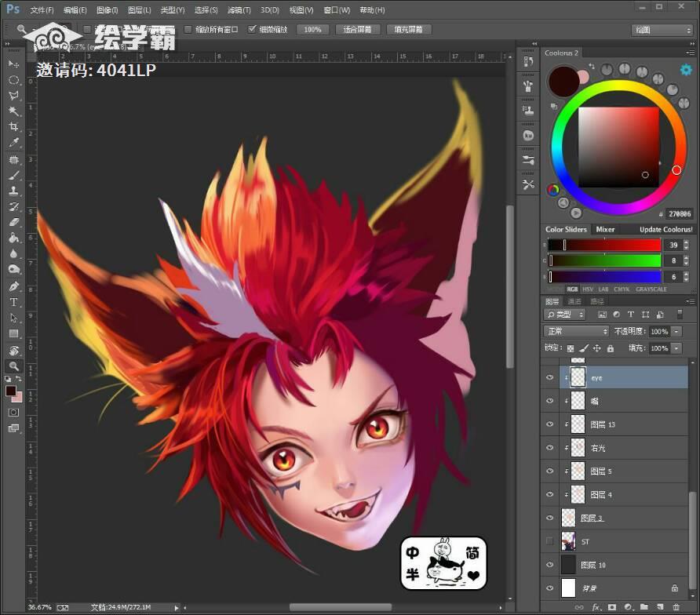Add layer mask icon
The width and height of the screenshot is (700, 615).
pyautogui.click(x=612, y=607)
